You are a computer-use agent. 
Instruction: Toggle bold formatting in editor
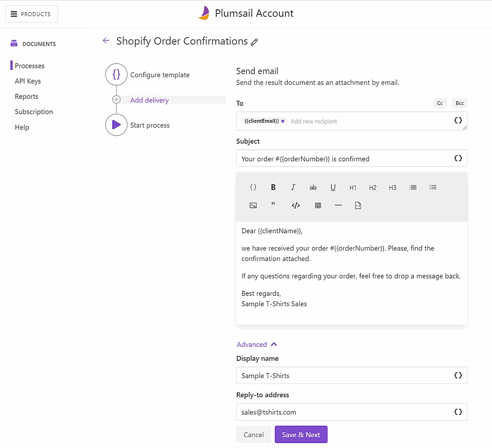pyautogui.click(x=273, y=187)
